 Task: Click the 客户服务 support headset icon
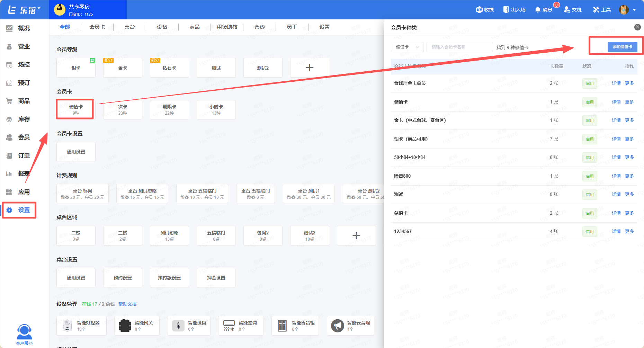pyautogui.click(x=24, y=332)
